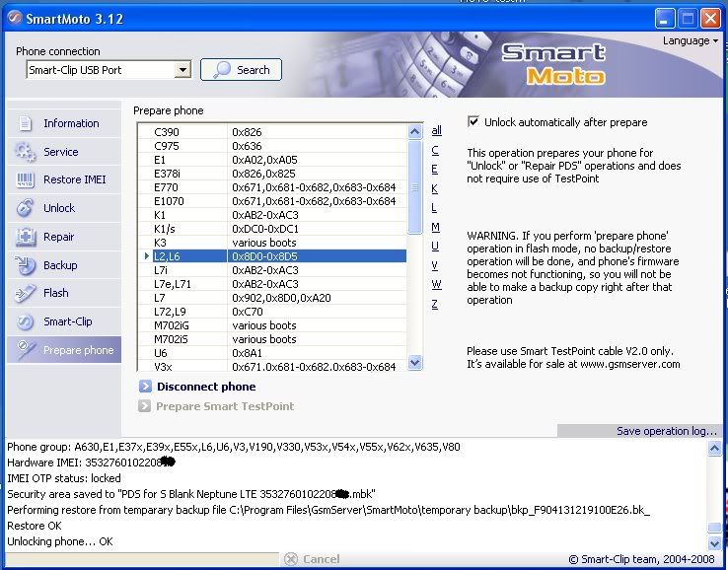Filter phone list by letter W

[x=436, y=285]
